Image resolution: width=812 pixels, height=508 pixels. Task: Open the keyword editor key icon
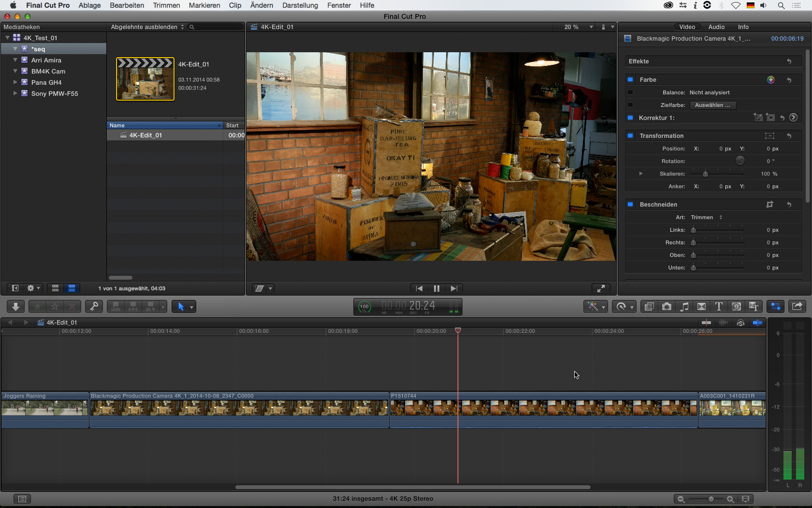[94, 306]
